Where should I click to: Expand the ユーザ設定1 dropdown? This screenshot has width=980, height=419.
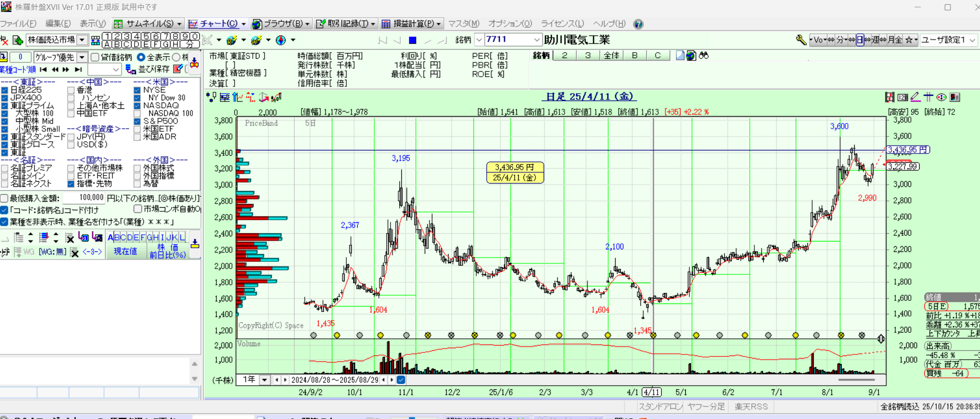[x=972, y=40]
